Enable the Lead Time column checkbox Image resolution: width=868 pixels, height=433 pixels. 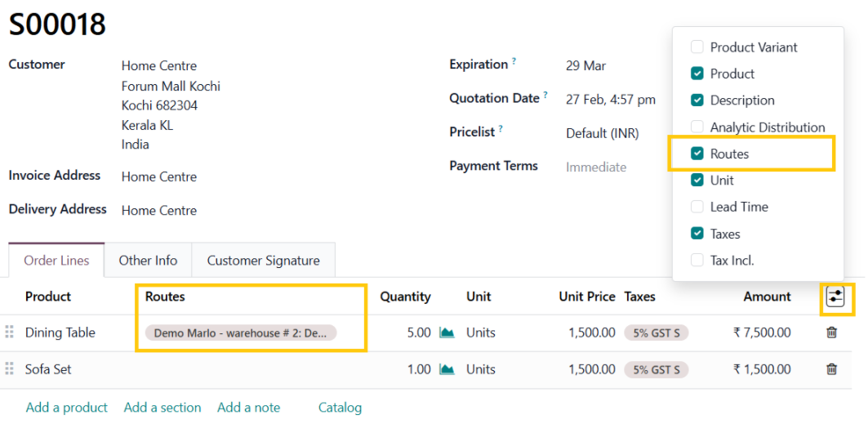697,207
